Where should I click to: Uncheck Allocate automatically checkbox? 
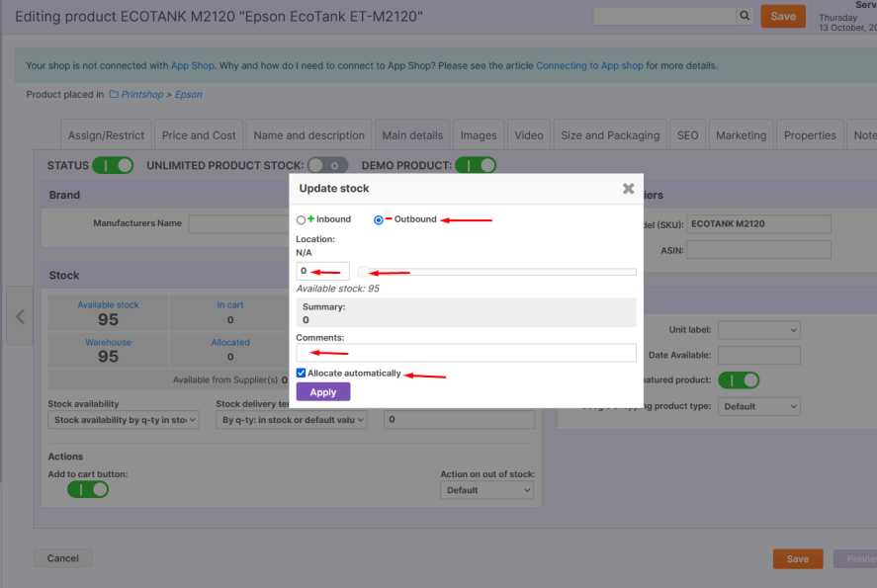click(x=302, y=374)
